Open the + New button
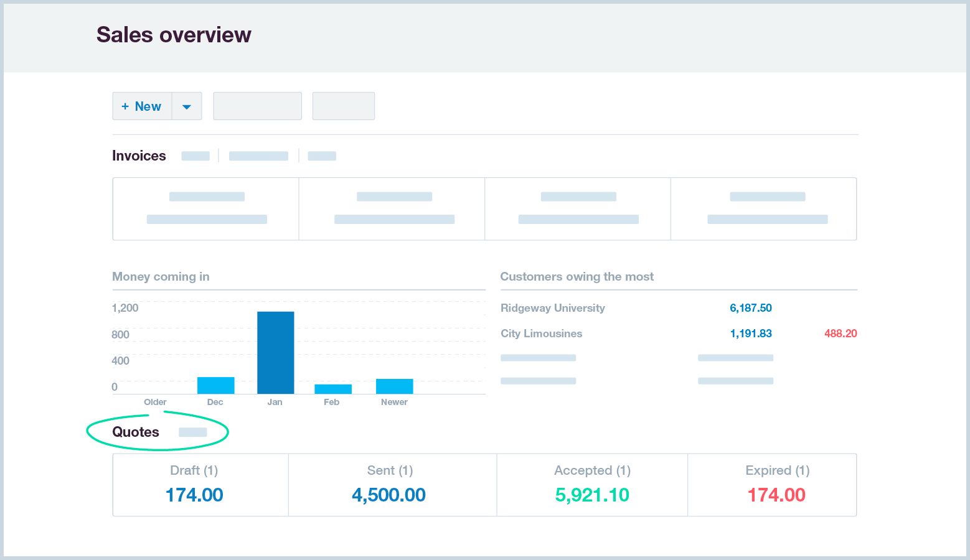 point(142,106)
